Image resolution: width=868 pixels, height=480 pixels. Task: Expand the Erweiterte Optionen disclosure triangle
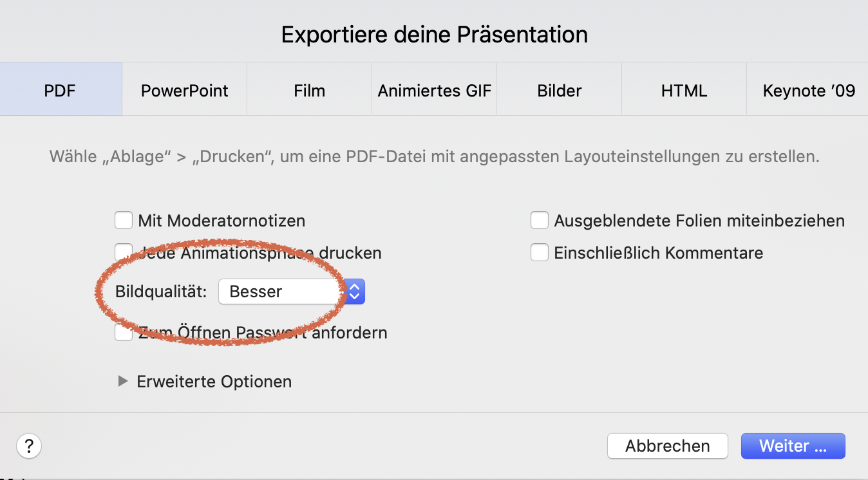pyautogui.click(x=123, y=382)
